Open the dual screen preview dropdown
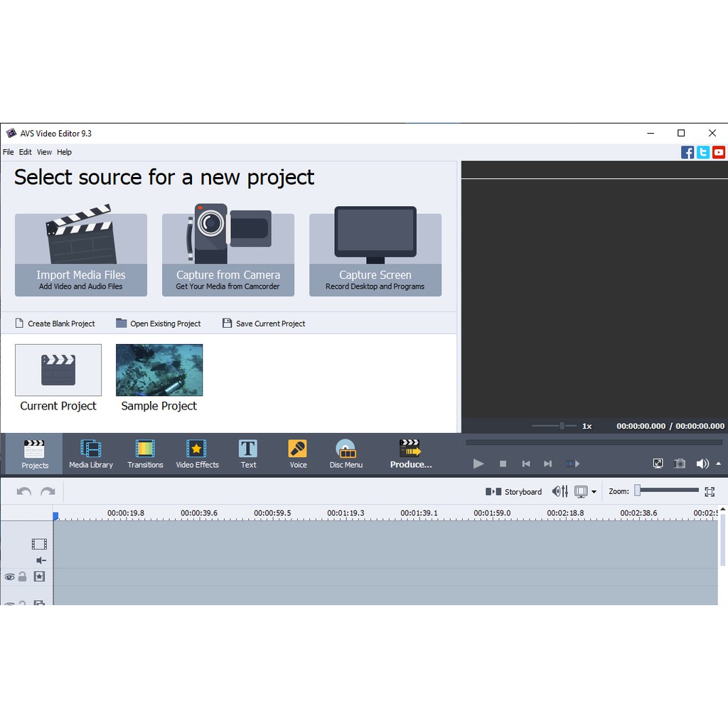Image resolution: width=728 pixels, height=728 pixels. (x=594, y=491)
